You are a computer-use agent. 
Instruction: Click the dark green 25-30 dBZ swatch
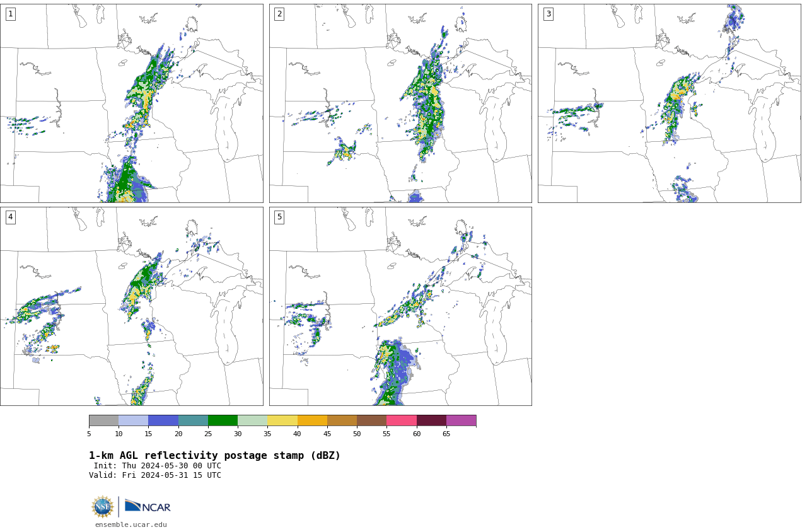coord(223,420)
